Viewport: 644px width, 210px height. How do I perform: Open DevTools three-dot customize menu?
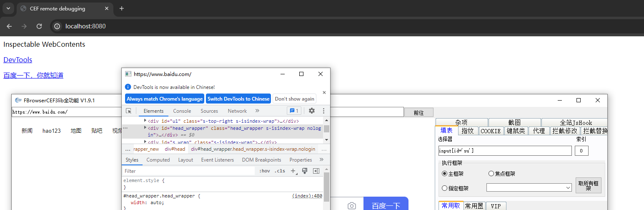pyautogui.click(x=323, y=111)
